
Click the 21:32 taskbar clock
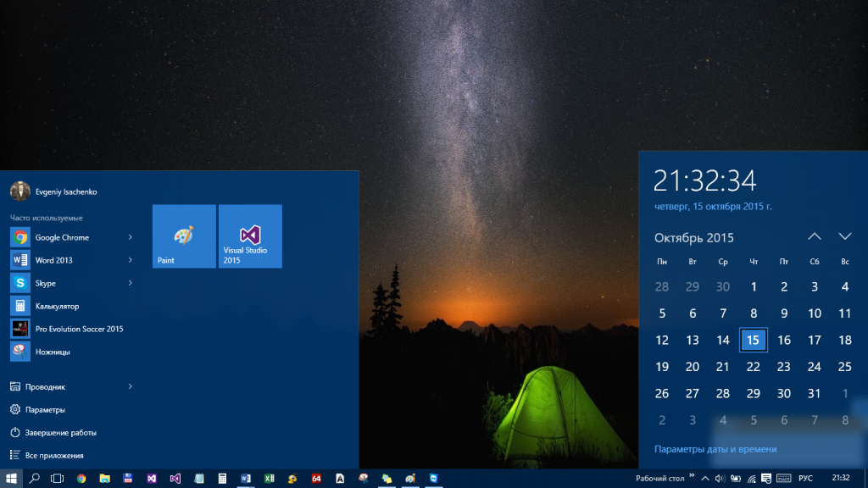tap(840, 478)
